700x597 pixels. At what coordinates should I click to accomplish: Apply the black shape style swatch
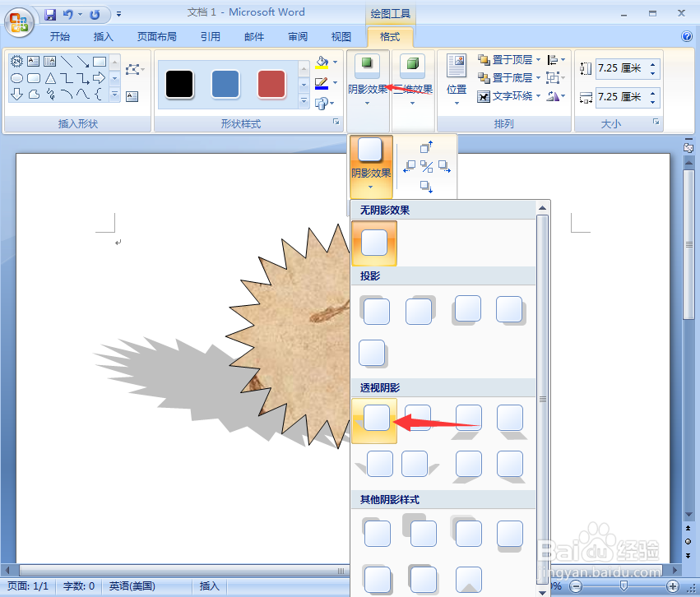coord(179,84)
